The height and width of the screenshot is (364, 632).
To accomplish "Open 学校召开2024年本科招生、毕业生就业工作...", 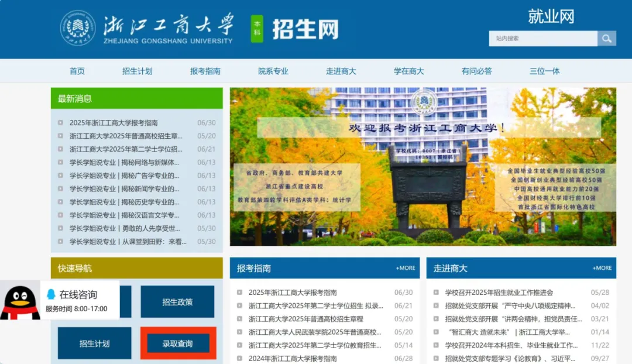I will click(511, 345).
